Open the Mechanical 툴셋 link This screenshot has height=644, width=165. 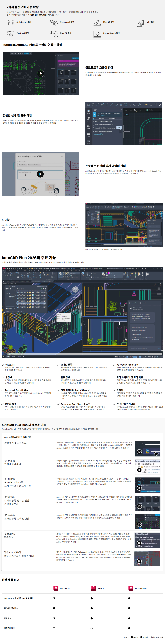[x=67, y=22]
